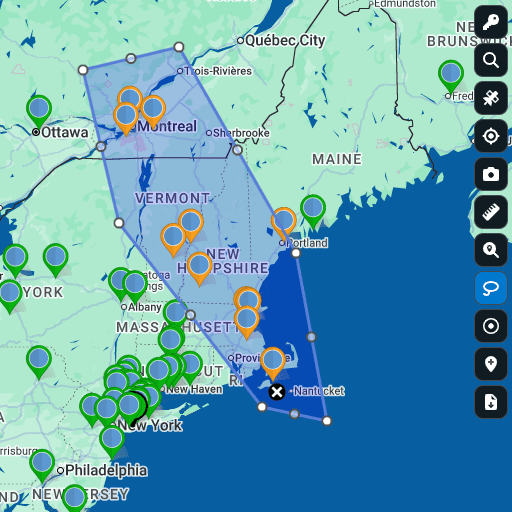Screen dimensions: 512x512
Task: Click the green pin above Ottawa
Action: [x=39, y=110]
